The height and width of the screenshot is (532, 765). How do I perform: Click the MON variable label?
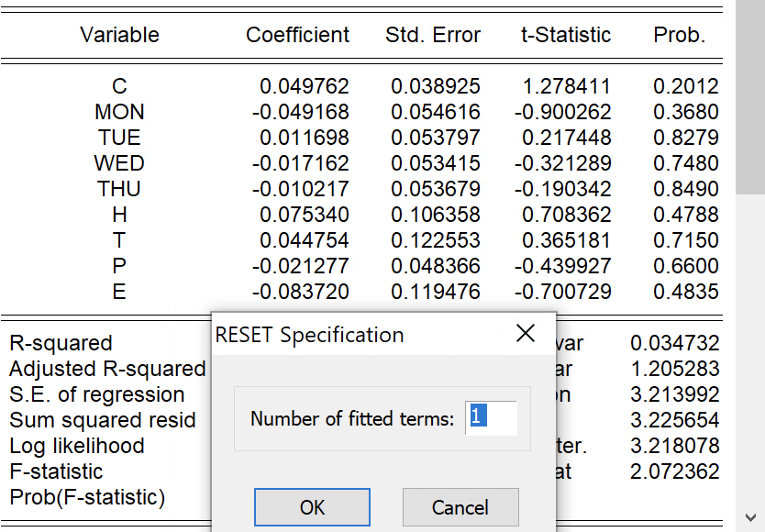click(x=119, y=111)
